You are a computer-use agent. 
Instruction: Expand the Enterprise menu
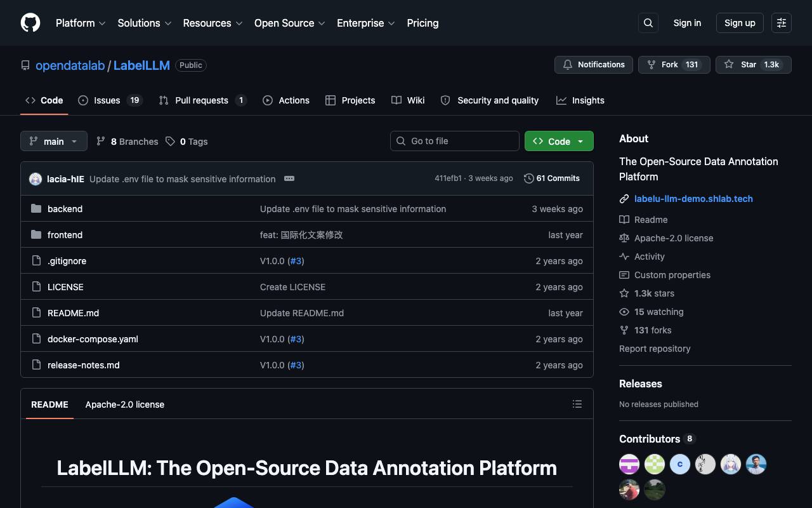[x=366, y=23]
